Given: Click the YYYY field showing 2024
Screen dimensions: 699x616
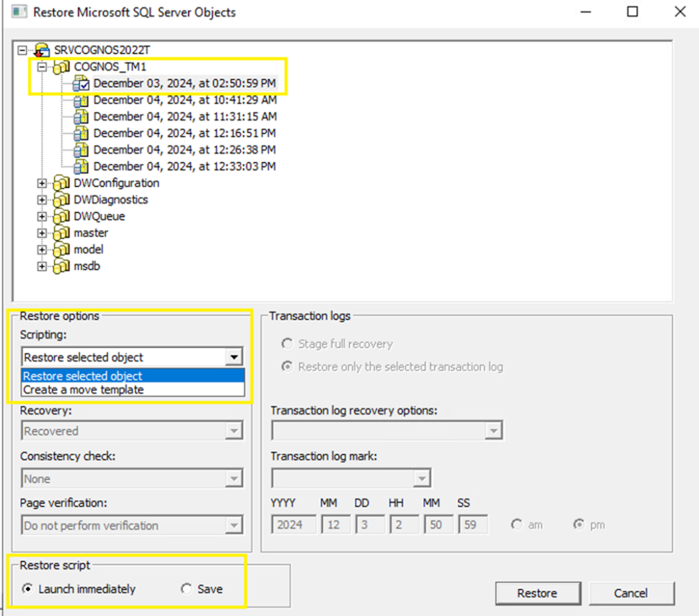Looking at the screenshot, I should [294, 524].
